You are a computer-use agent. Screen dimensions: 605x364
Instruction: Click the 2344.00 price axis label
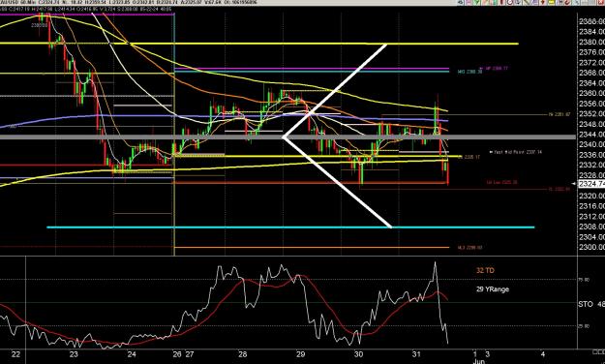tap(591, 134)
